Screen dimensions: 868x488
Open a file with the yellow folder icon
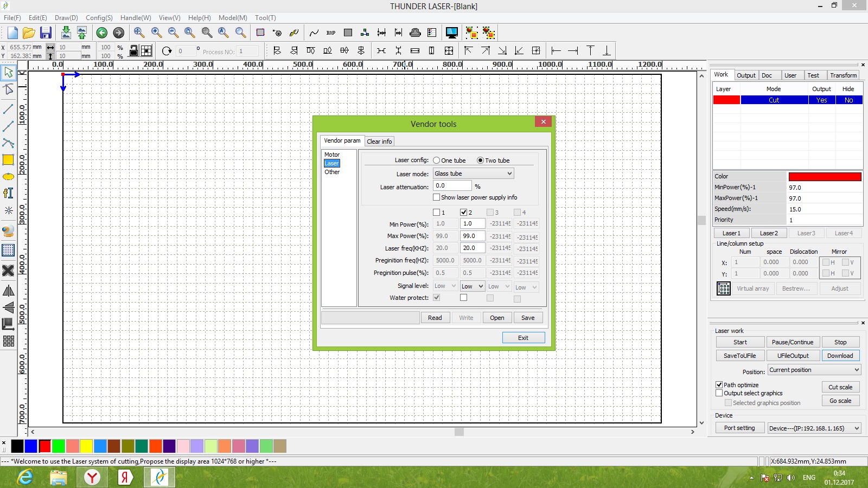point(29,33)
